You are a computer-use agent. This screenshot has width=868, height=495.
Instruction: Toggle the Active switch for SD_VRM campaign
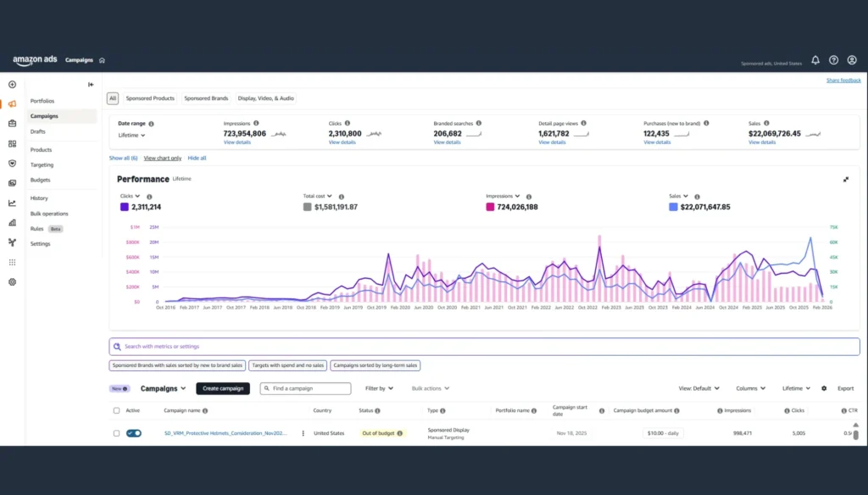pyautogui.click(x=134, y=433)
